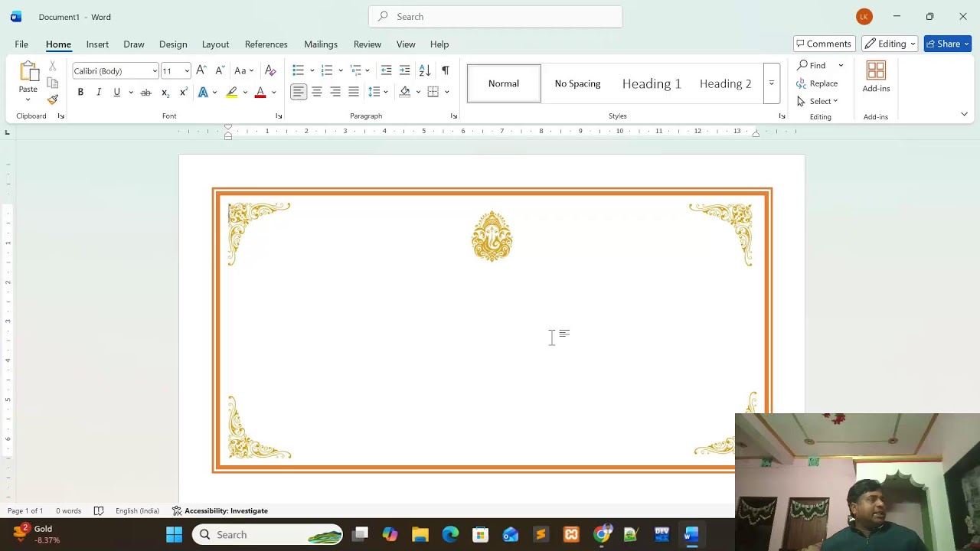Viewport: 980px width, 551px height.
Task: Click the taskbar Search field
Action: (268, 534)
